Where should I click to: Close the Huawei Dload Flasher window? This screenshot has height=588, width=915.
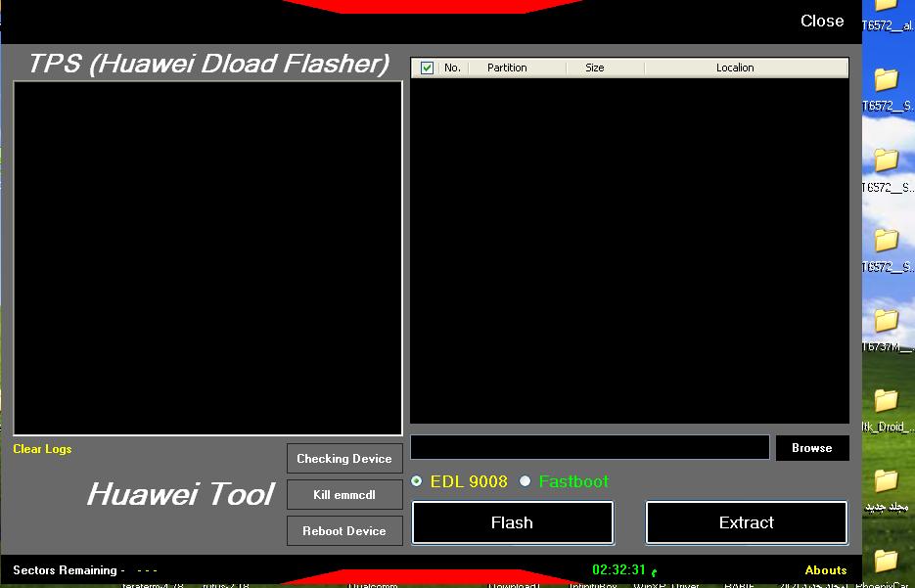pyautogui.click(x=822, y=21)
